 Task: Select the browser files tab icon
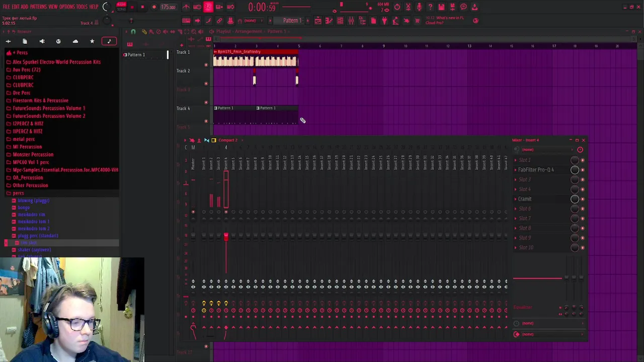(x=25, y=41)
